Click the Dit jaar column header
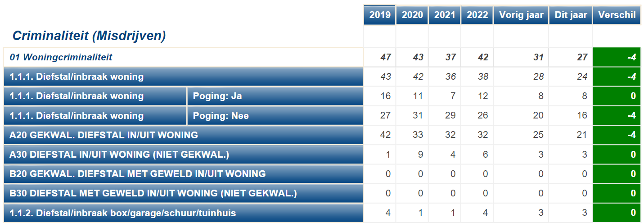Screen dimensions: 644x223 point(571,15)
